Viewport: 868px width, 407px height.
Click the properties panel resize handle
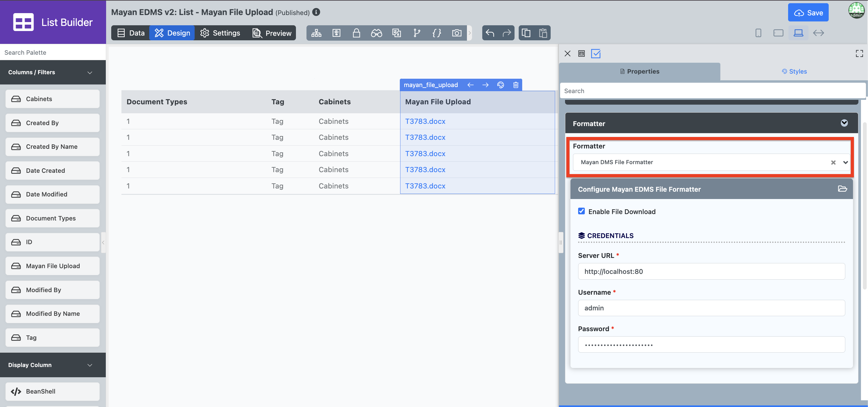[561, 242]
